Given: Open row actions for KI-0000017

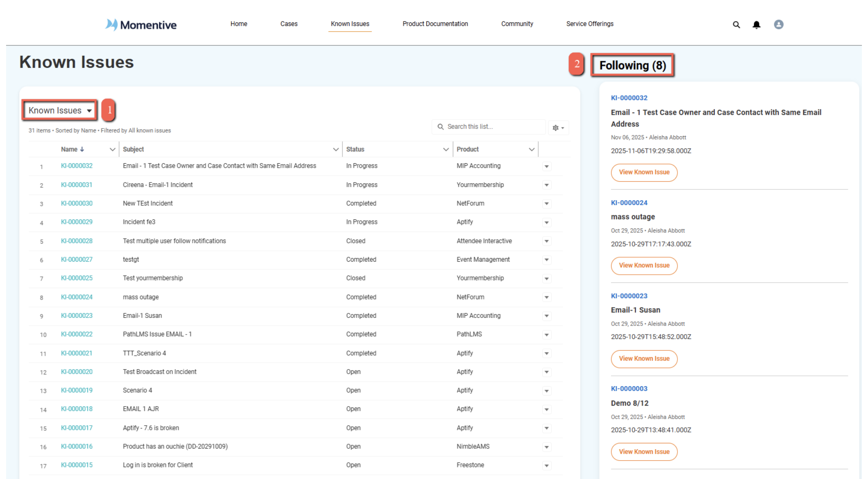Looking at the screenshot, I should [546, 428].
